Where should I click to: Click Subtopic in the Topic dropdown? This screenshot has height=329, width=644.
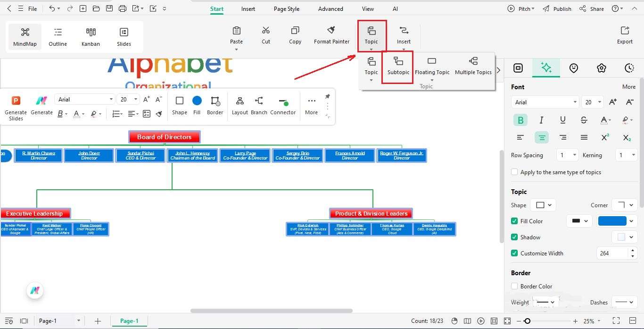[398, 66]
